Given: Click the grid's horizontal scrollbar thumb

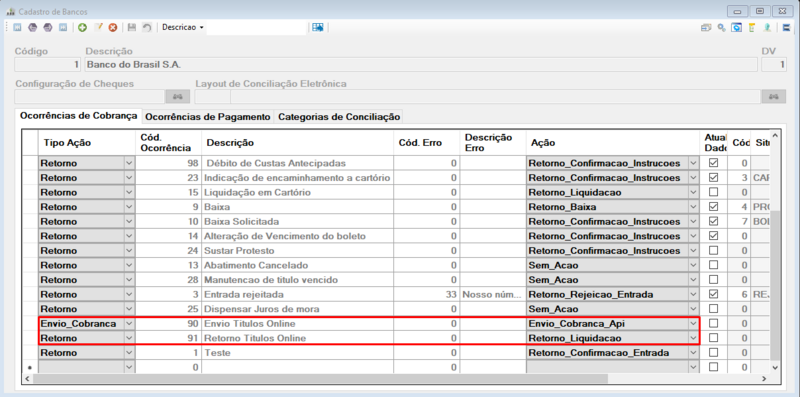Looking at the screenshot, I should pyautogui.click(x=321, y=379).
